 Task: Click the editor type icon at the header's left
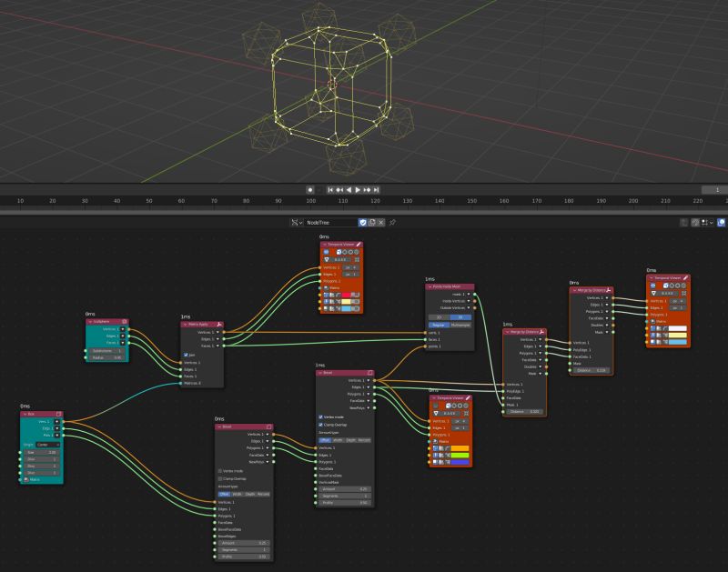point(296,222)
